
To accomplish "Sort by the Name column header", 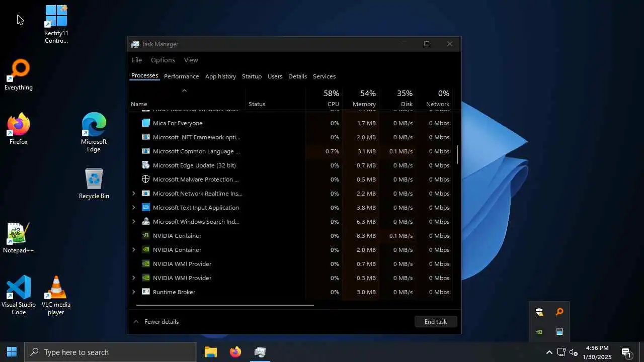I will pos(187,98).
